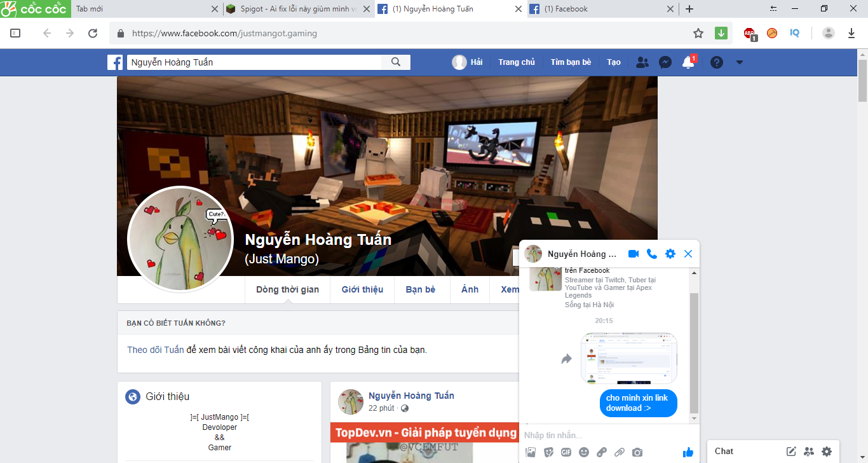Viewport: 868px width, 463px height.
Task: Bookmark this page with the star icon
Action: click(x=698, y=33)
